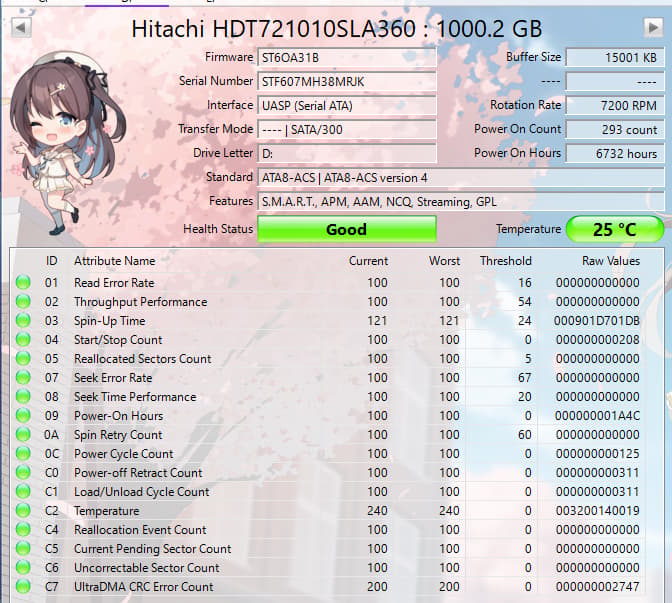Select the Uncorrectable Sector Count attribute name
672x603 pixels.
[147, 568]
